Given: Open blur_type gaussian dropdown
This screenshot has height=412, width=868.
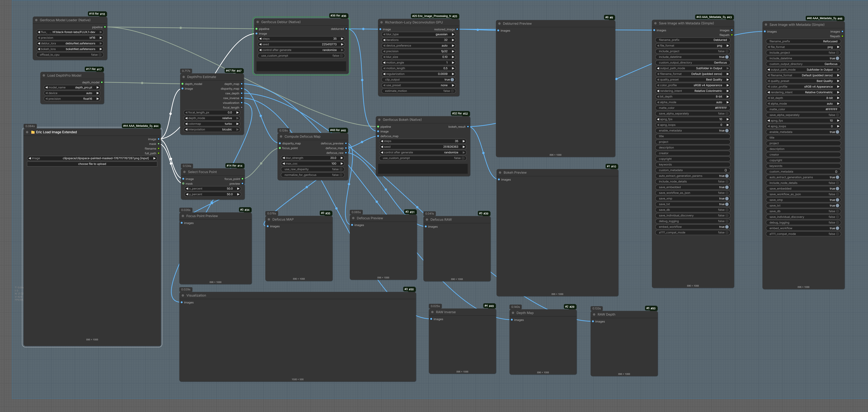Looking at the screenshot, I should 418,34.
